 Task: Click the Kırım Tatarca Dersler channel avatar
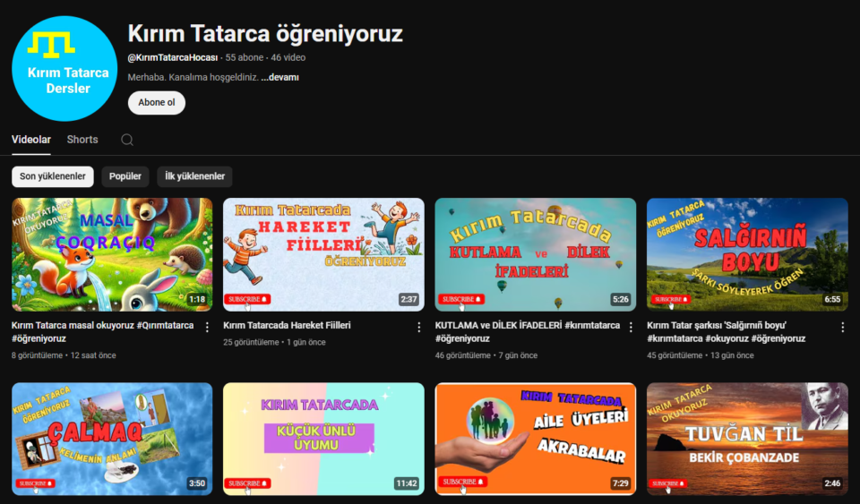[64, 68]
